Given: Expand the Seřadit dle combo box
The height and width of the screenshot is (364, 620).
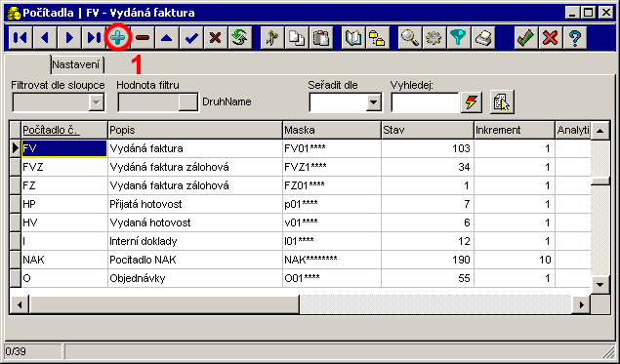Looking at the screenshot, I should point(373,102).
